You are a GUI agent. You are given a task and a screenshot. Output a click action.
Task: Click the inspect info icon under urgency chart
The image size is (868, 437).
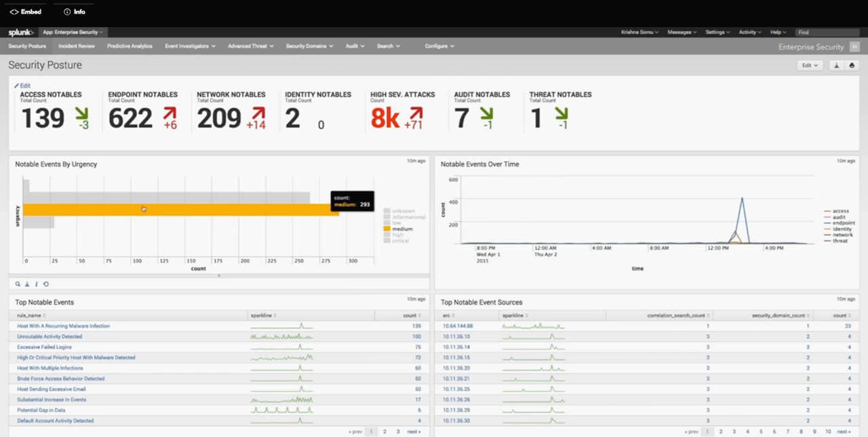click(x=36, y=284)
